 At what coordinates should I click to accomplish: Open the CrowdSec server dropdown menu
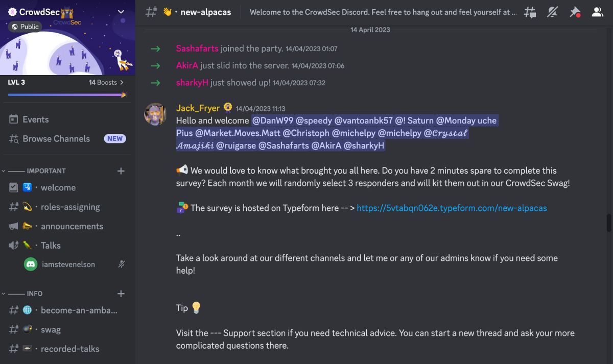(x=121, y=12)
